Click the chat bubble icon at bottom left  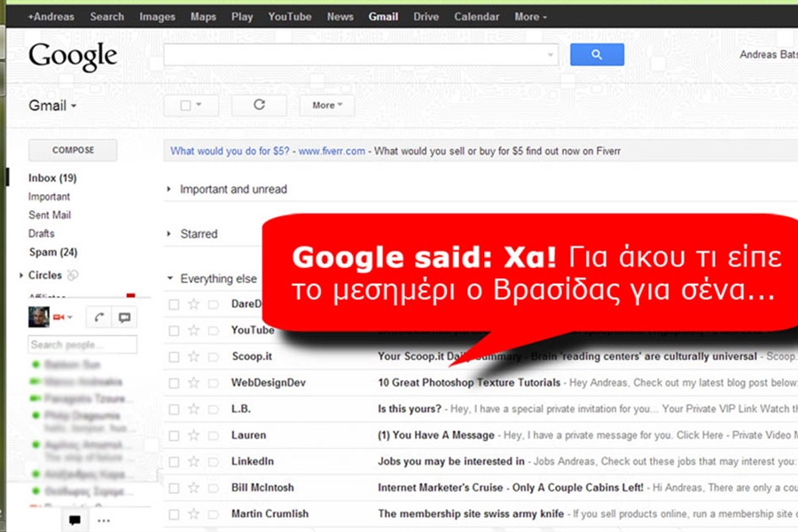point(74,520)
